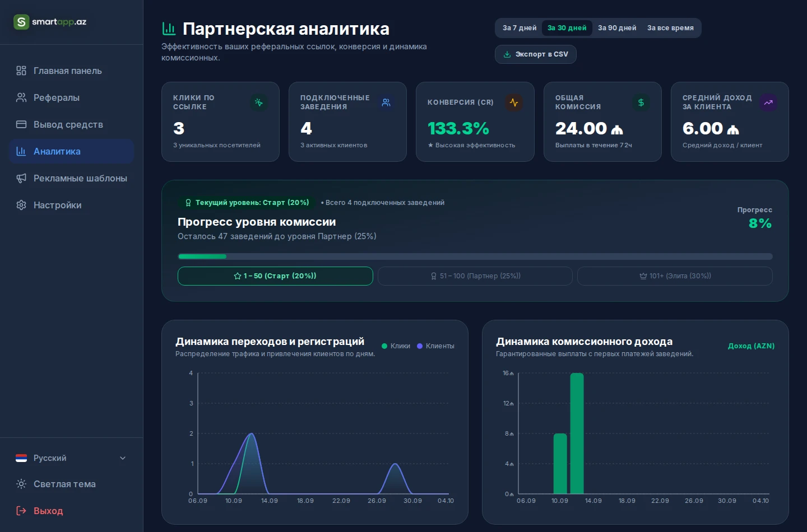Screen dimensions: 807x532
Task: Click the Аналитика bar chart icon
Action: point(21,151)
